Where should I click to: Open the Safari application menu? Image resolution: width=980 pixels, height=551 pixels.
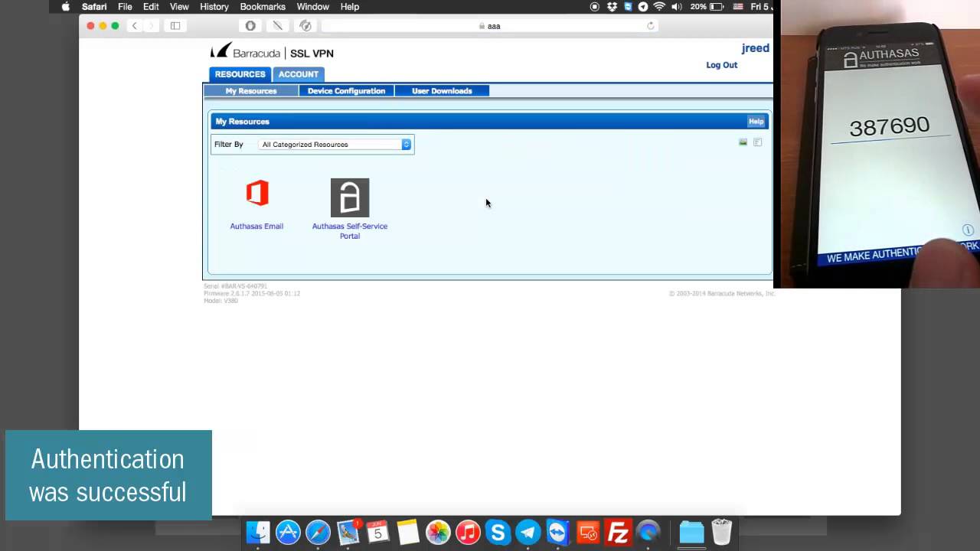pyautogui.click(x=94, y=7)
